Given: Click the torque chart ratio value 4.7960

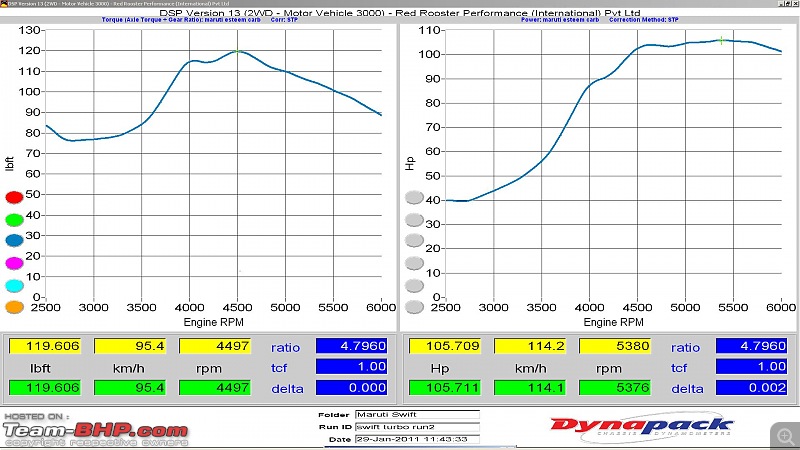Looking at the screenshot, I should (x=352, y=346).
